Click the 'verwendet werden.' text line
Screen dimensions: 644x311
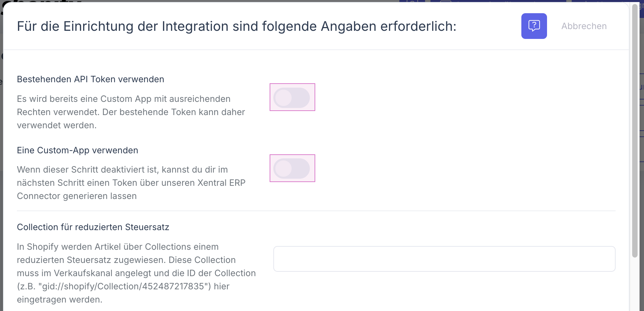click(x=57, y=125)
